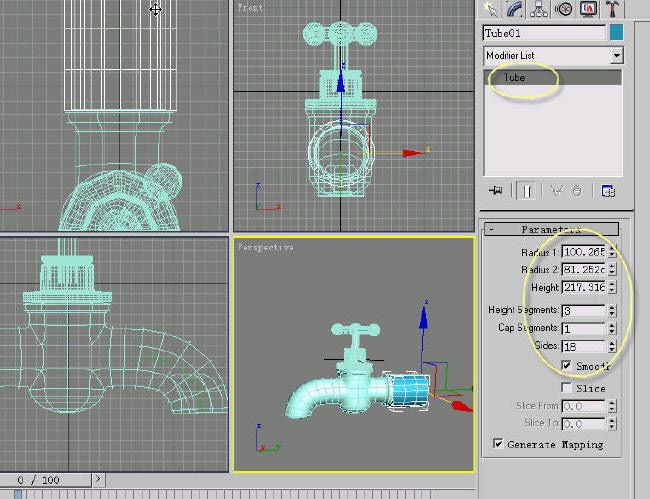Open the Motion command panel tab
Screen dimensions: 650x499
coord(563,9)
